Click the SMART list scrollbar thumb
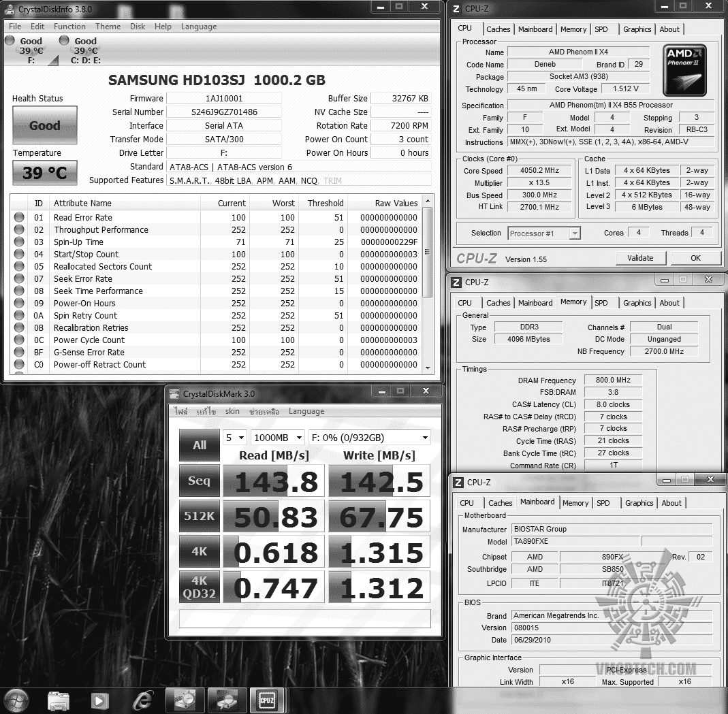 click(428, 252)
